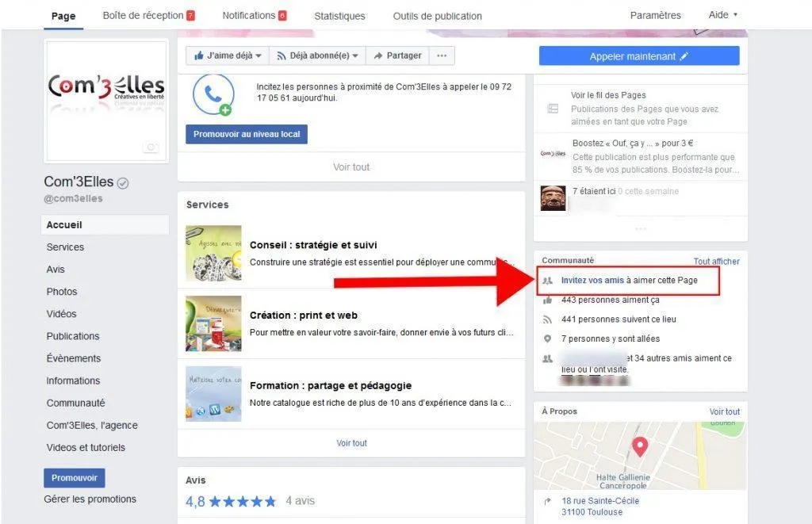This screenshot has width=812, height=524.
Task: Open the Boîte de réception tab
Action: pos(148,15)
